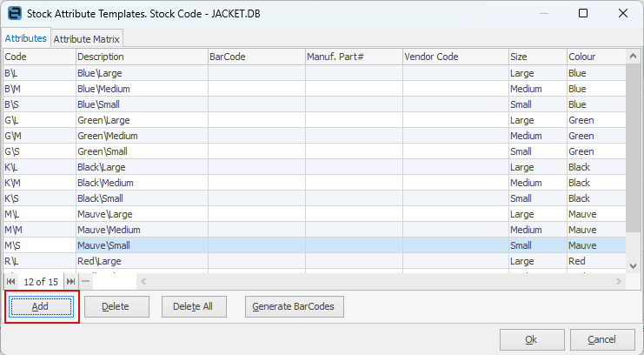
Task: Select the R\L code cell
Action: 39,261
